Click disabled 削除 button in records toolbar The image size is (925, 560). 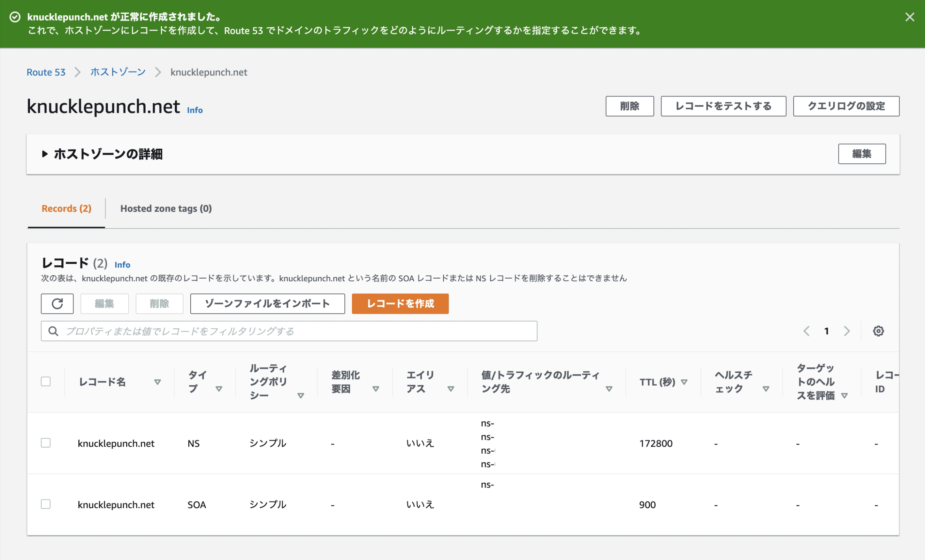click(x=159, y=303)
